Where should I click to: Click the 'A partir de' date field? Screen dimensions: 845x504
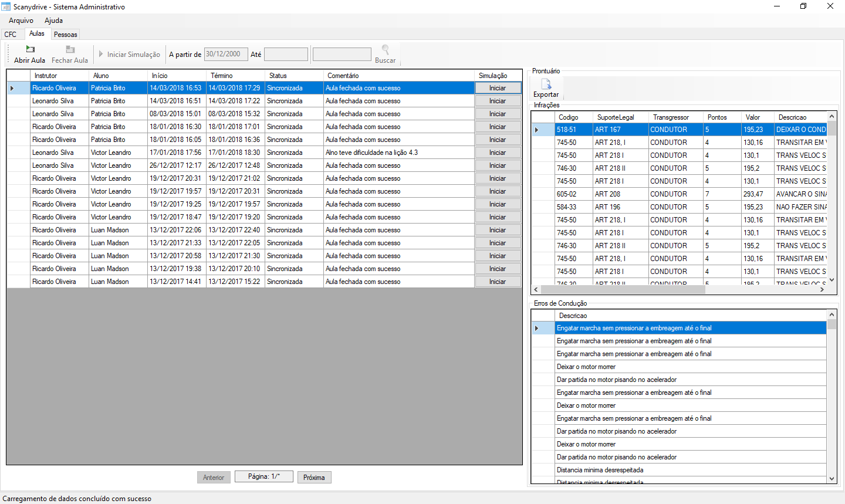point(225,54)
